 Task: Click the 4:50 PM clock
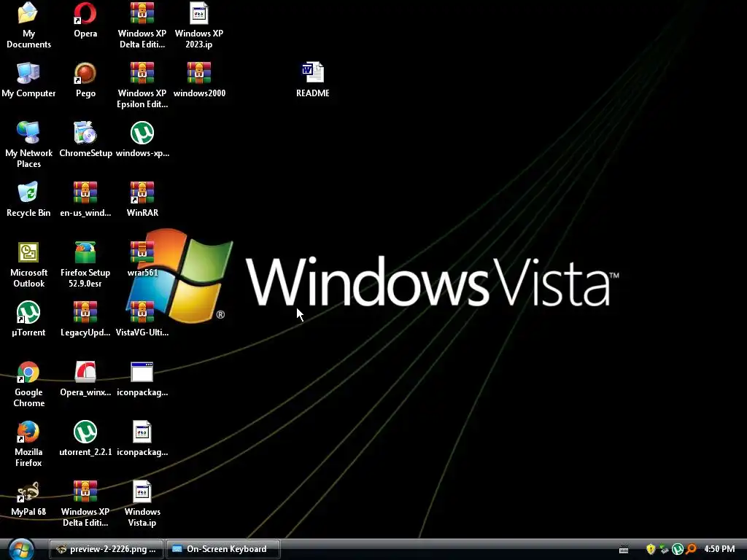(719, 549)
